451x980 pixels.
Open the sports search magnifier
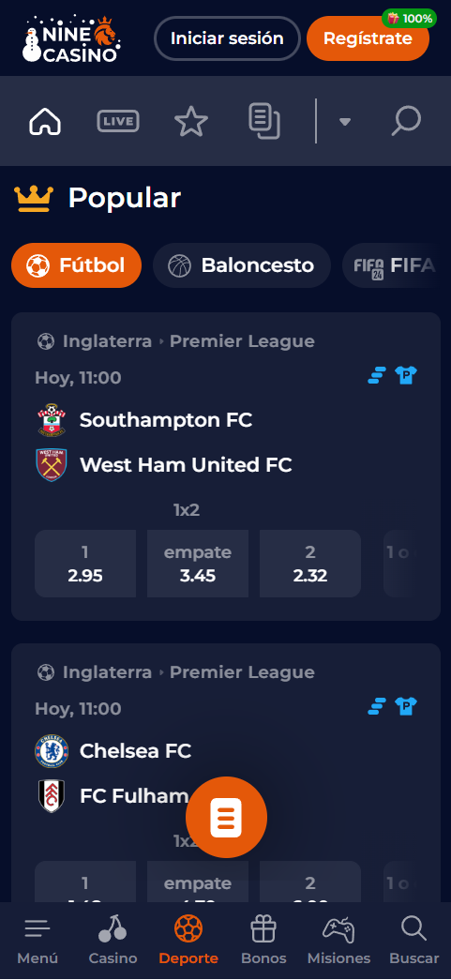[406, 121]
